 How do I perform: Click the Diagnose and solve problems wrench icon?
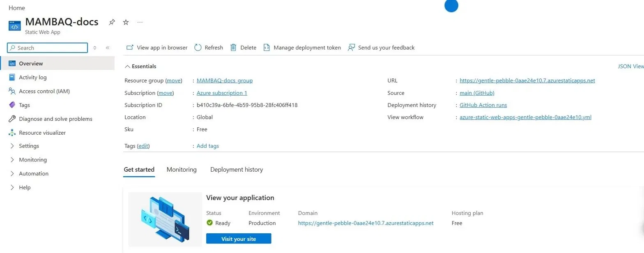coord(12,119)
